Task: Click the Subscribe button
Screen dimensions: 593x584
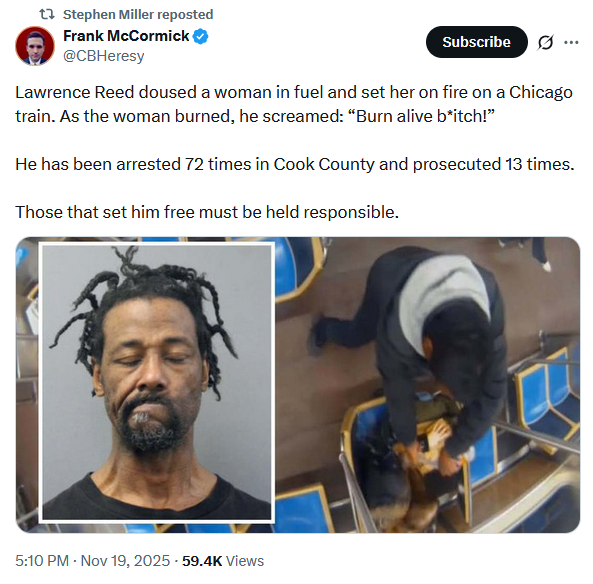Action: [x=477, y=42]
